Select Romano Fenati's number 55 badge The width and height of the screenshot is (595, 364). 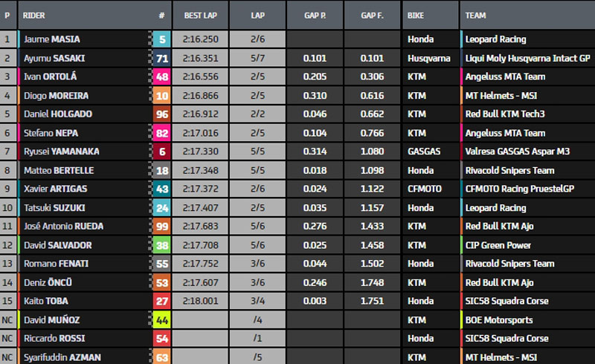point(161,264)
